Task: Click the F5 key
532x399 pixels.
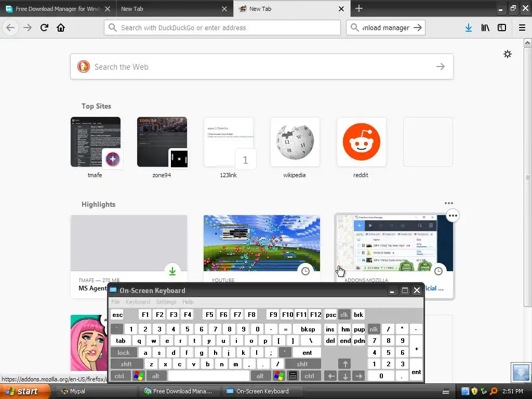Action: tap(210, 314)
